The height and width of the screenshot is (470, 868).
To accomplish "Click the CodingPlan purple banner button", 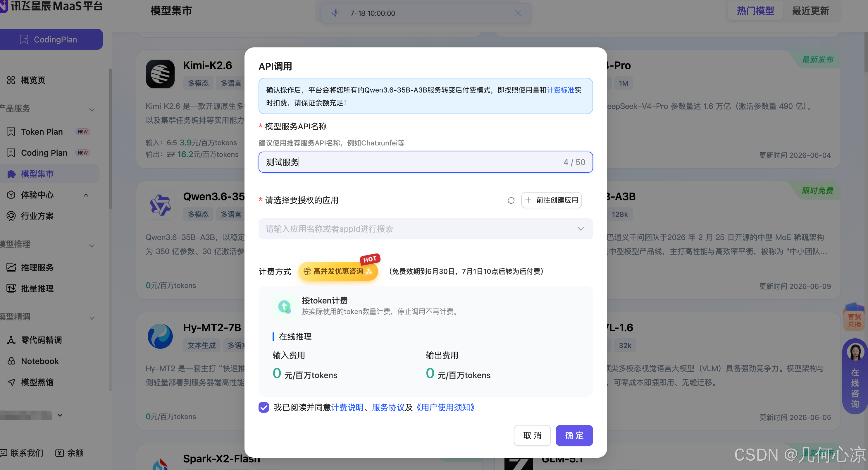I will pyautogui.click(x=51, y=39).
